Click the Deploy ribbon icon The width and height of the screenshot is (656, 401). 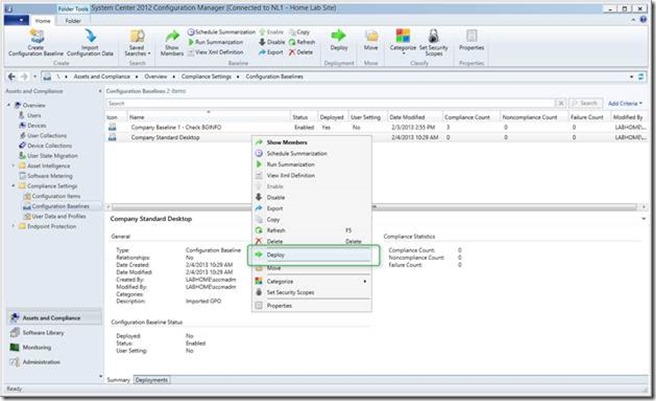(x=339, y=40)
